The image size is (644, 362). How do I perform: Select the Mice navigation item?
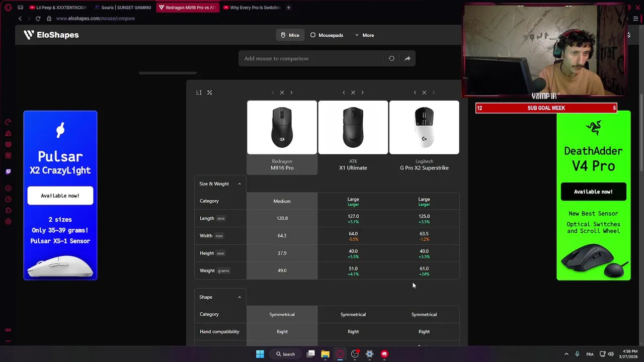[290, 35]
